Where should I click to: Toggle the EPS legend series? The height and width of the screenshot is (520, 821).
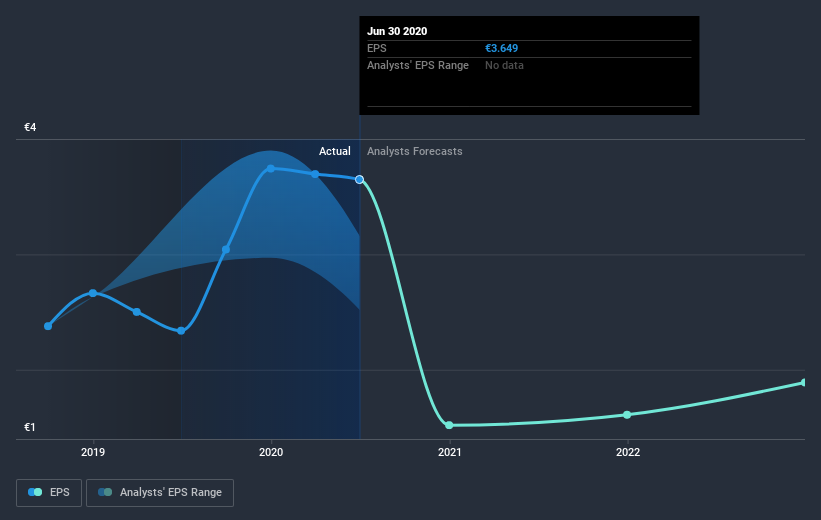pyautogui.click(x=49, y=492)
